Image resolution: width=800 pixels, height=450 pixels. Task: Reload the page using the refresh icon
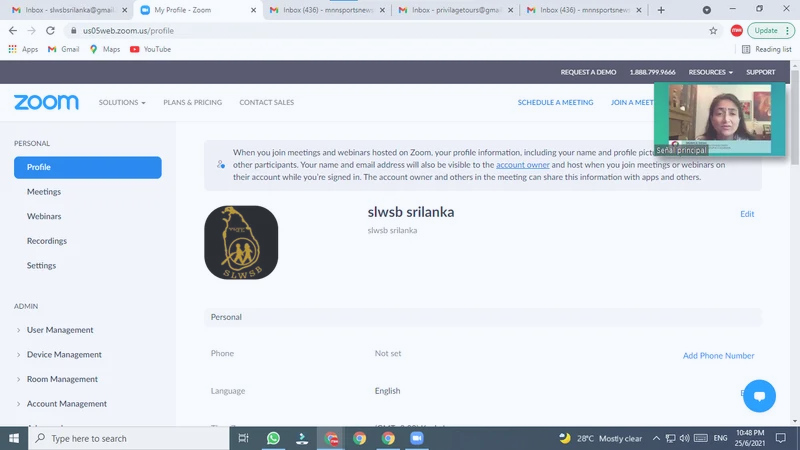pyautogui.click(x=50, y=30)
